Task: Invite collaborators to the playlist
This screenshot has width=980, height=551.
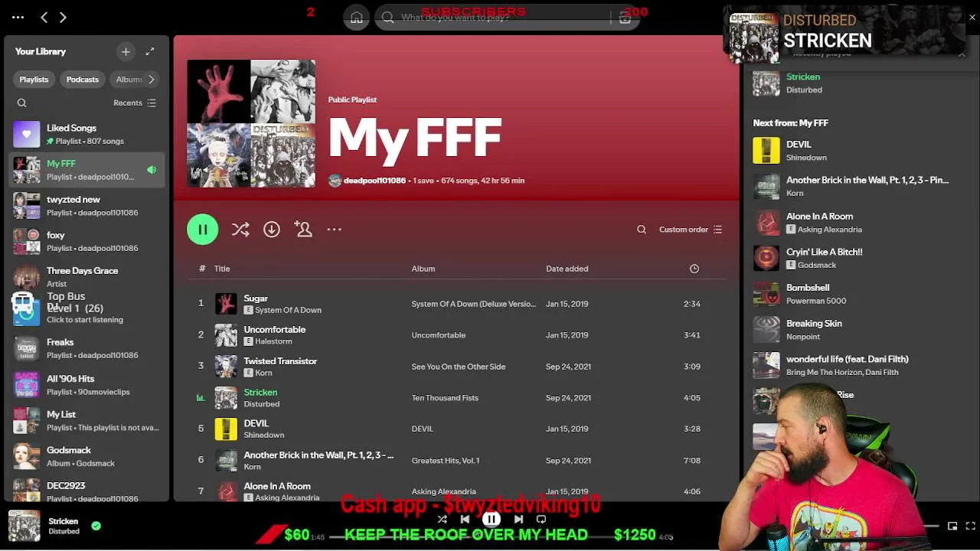Action: click(x=303, y=230)
